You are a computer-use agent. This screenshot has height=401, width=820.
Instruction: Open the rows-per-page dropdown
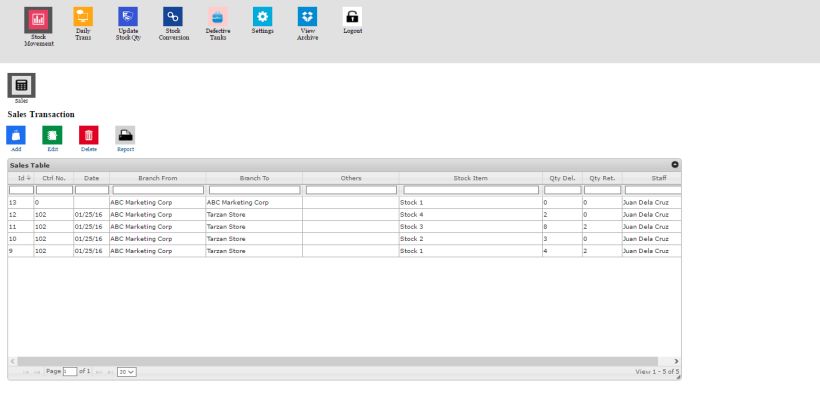126,372
